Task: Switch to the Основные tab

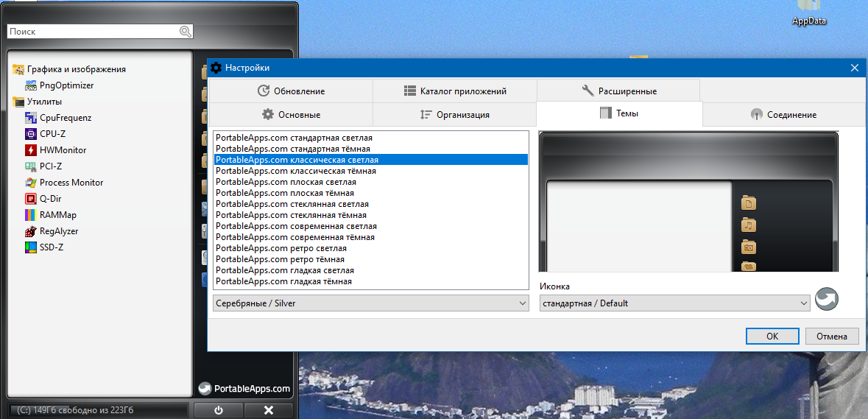Action: (x=291, y=115)
